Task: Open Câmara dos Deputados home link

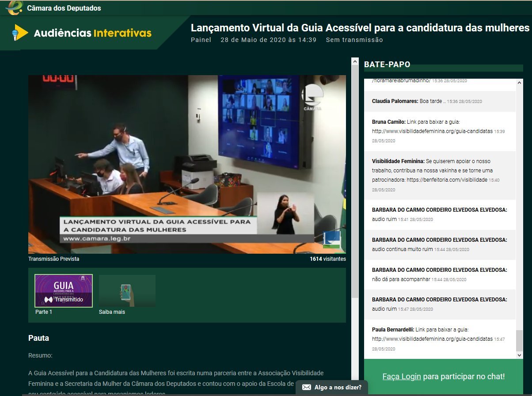Action: click(64, 8)
